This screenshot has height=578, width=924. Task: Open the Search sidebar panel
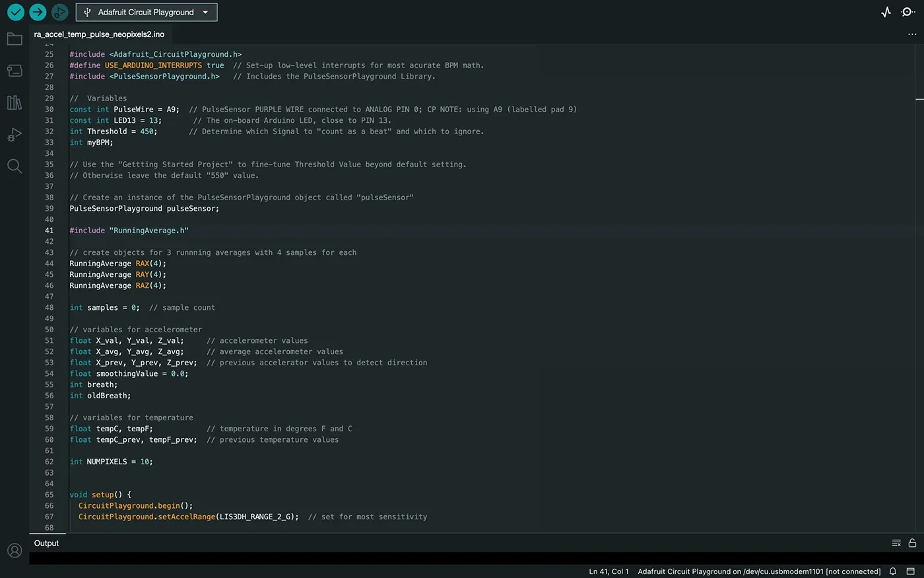click(15, 166)
